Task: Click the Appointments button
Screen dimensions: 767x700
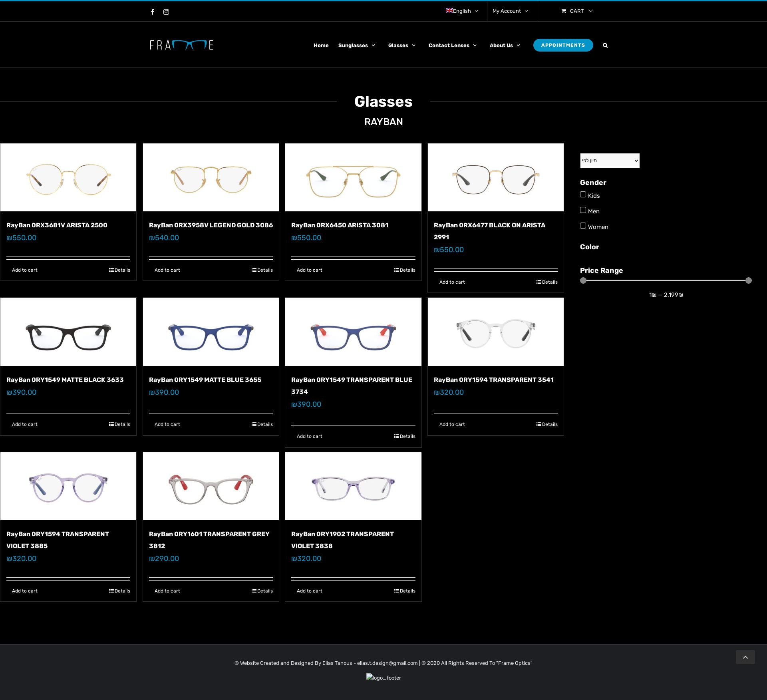Action: point(563,45)
